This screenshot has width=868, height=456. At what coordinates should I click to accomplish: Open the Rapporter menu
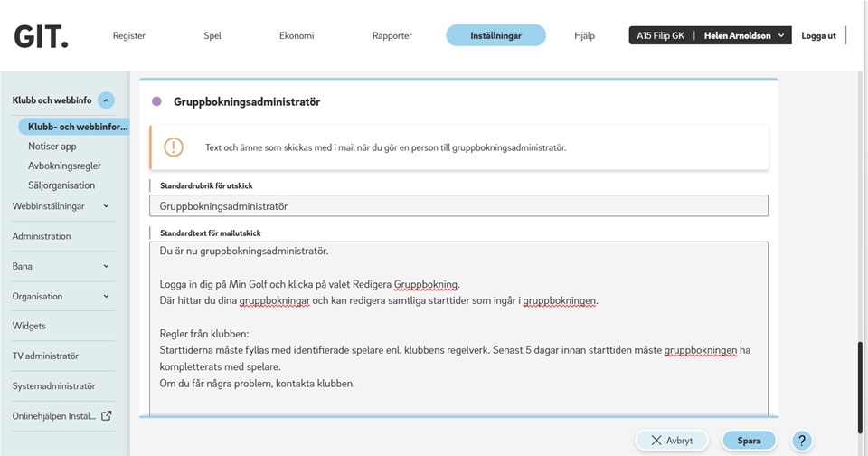[392, 36]
